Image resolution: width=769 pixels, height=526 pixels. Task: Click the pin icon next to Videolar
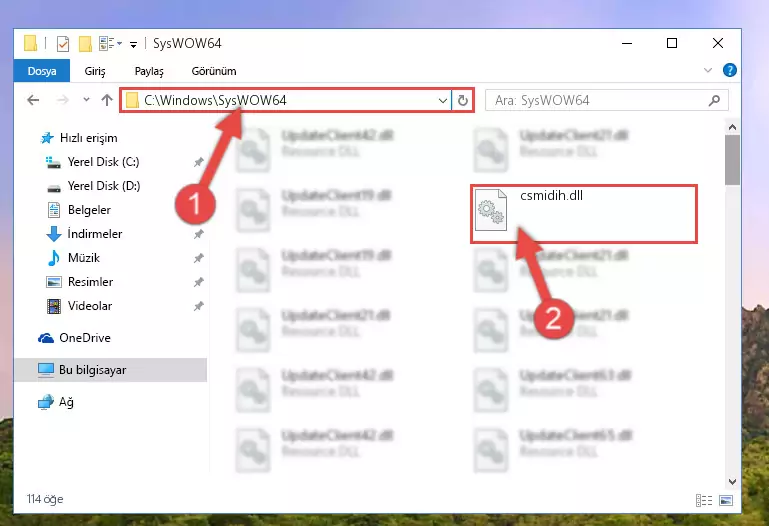(198, 306)
